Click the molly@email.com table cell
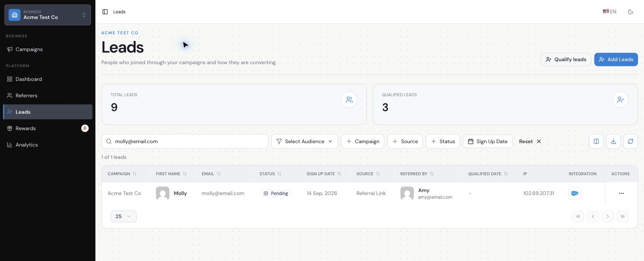Image resolution: width=644 pixels, height=261 pixels. (223, 193)
